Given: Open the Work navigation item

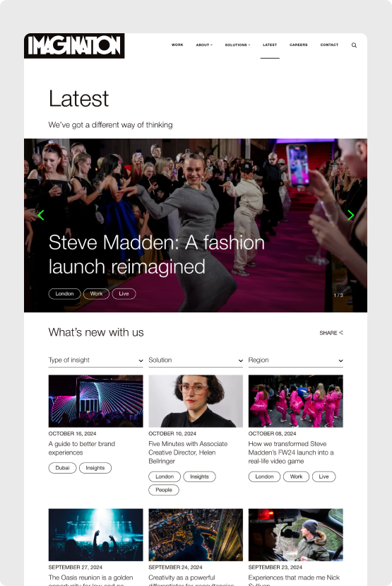Looking at the screenshot, I should click(177, 45).
